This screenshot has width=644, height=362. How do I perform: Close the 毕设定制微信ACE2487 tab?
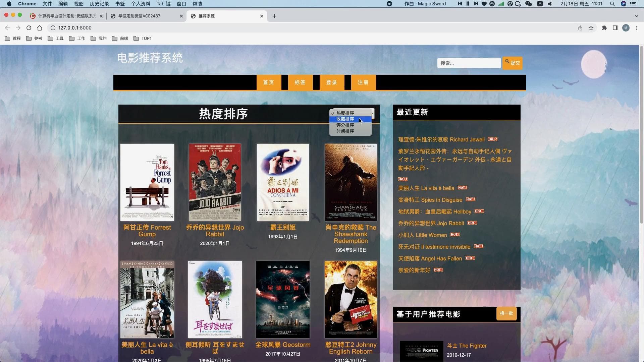tap(181, 16)
